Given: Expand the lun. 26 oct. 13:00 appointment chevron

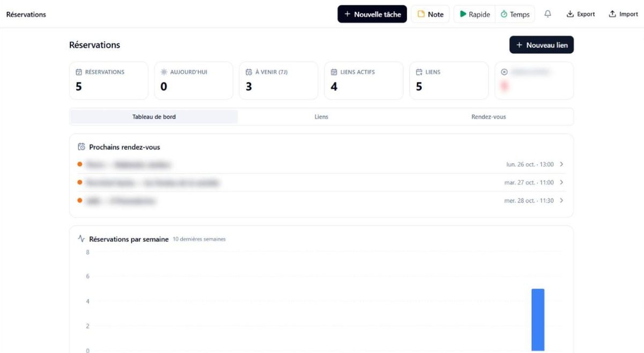Looking at the screenshot, I should pos(561,164).
